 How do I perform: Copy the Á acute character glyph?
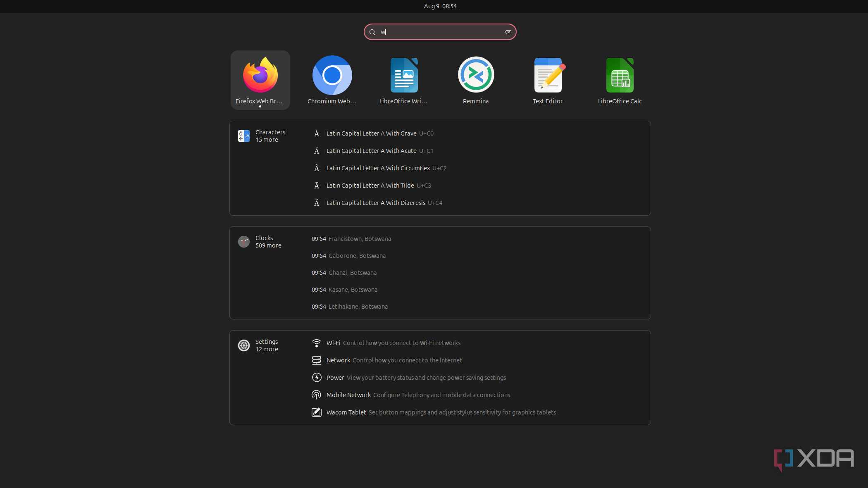(317, 151)
